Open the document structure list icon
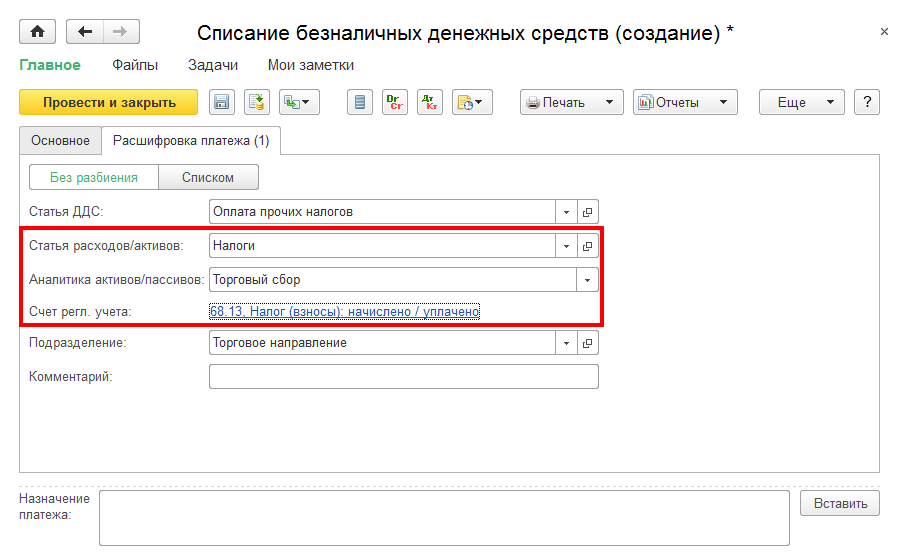The width and height of the screenshot is (906, 560). pos(362,102)
